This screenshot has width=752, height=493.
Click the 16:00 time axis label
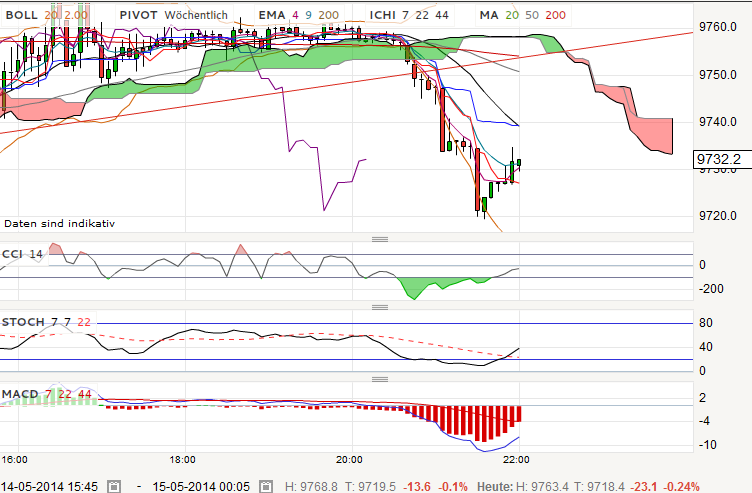tap(14, 459)
